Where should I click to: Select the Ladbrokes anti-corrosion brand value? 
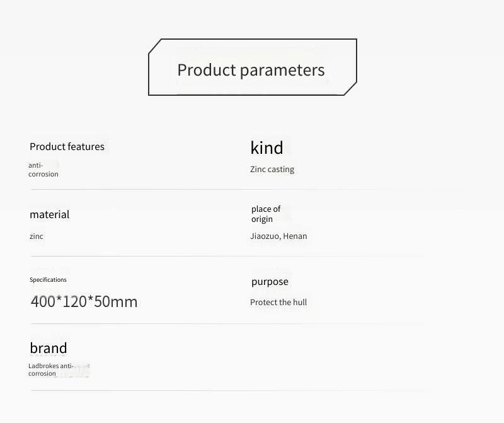pos(51,369)
